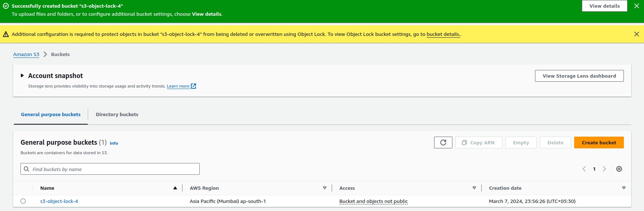Image resolution: width=644 pixels, height=211 pixels.
Task: Click the search magnifier icon in bucket filter
Action: (x=26, y=169)
